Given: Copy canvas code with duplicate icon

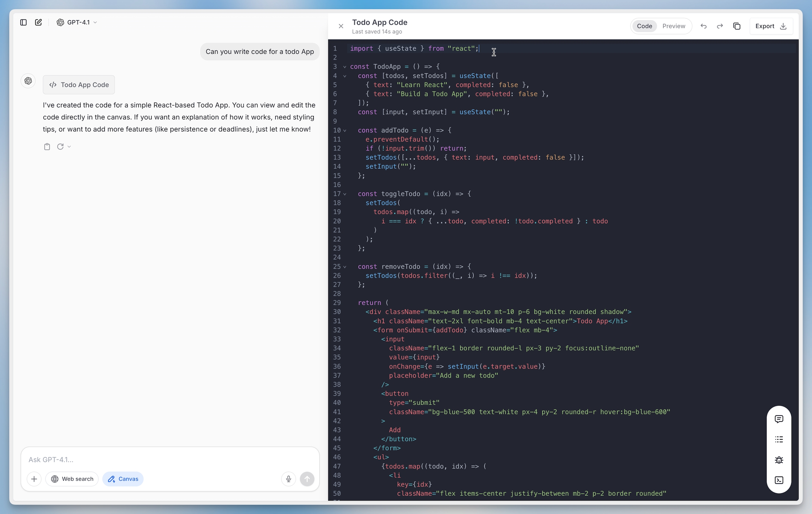Looking at the screenshot, I should 737,26.
